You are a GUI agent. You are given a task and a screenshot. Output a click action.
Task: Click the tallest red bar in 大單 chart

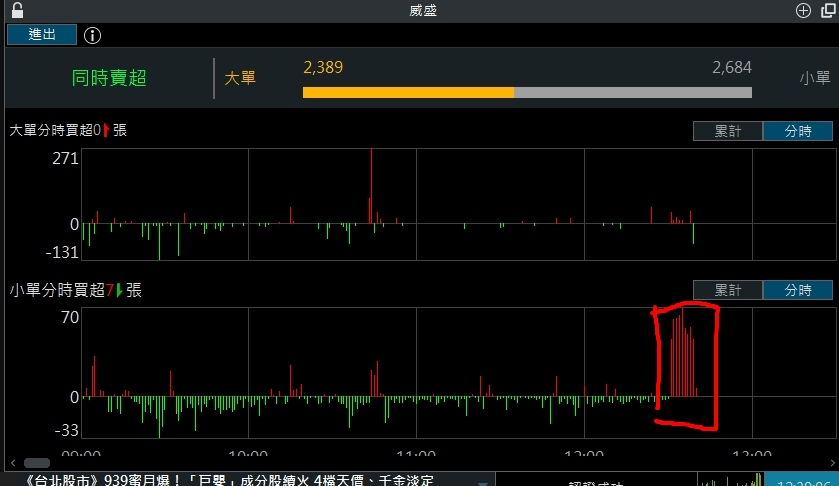click(371, 186)
